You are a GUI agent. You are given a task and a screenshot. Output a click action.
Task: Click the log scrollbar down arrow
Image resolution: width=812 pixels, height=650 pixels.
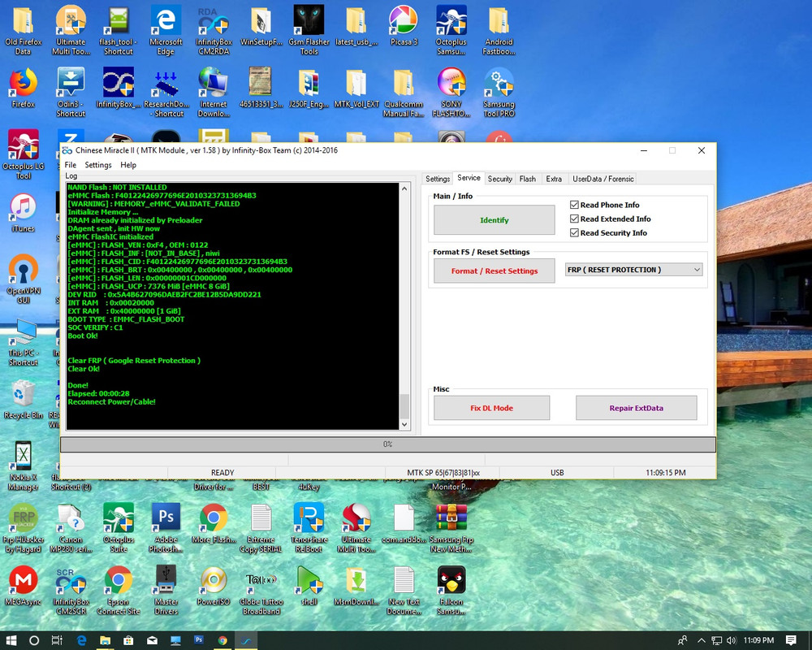pyautogui.click(x=404, y=424)
